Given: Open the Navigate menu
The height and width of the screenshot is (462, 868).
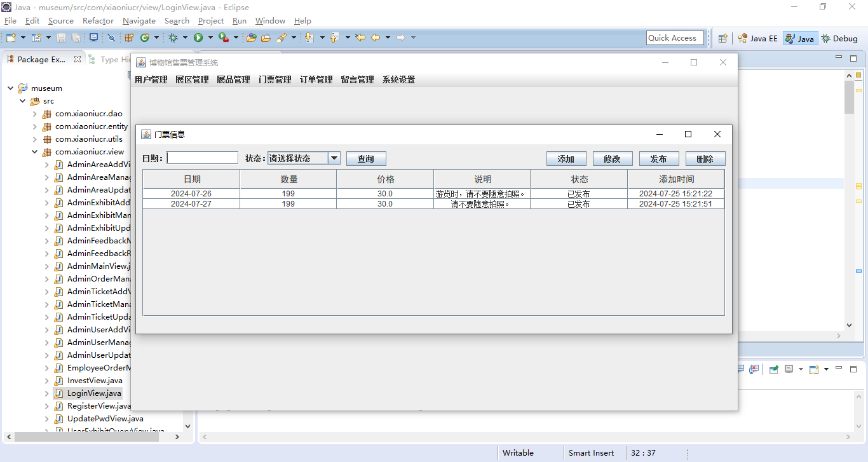Looking at the screenshot, I should 139,21.
